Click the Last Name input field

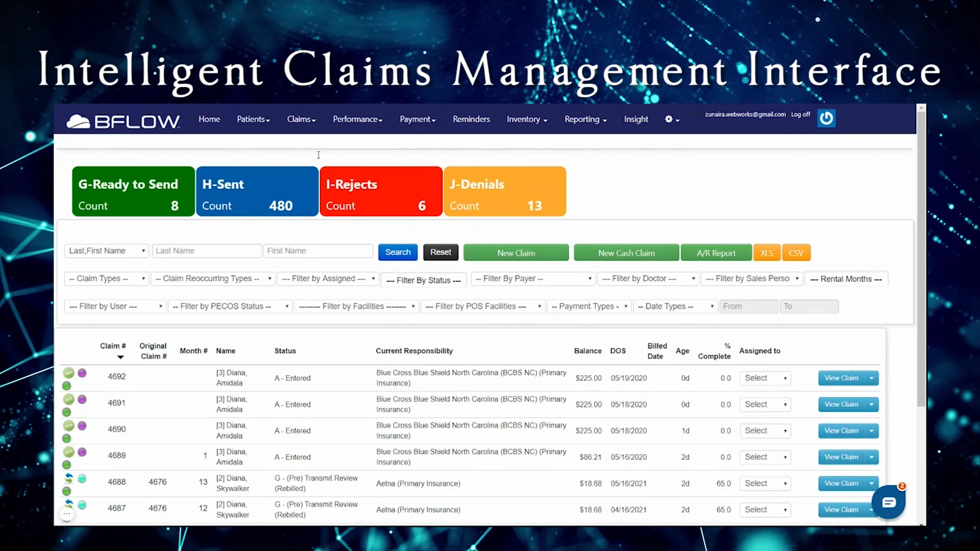pos(206,251)
